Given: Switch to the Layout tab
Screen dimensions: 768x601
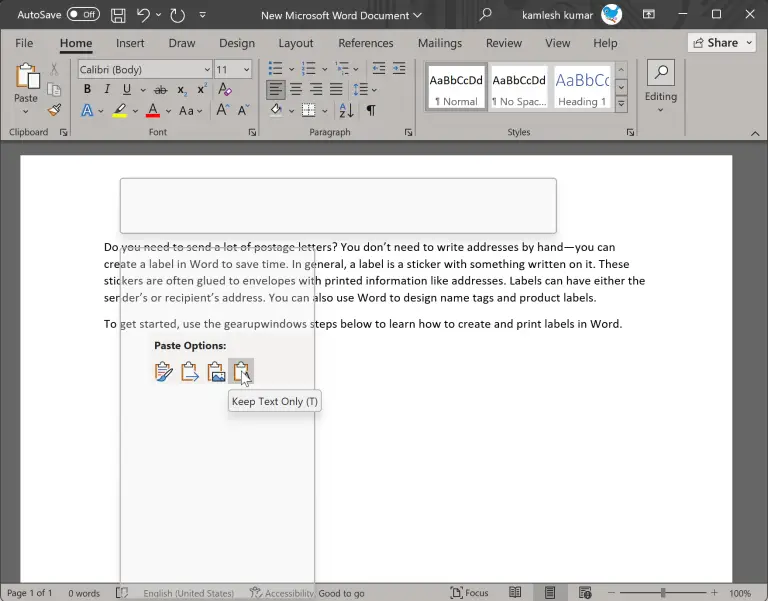Looking at the screenshot, I should pos(295,43).
